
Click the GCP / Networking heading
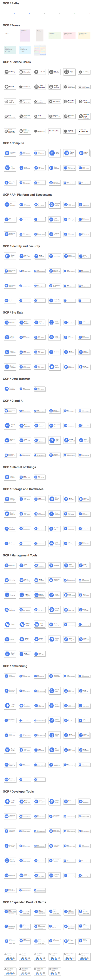[x=15, y=666]
